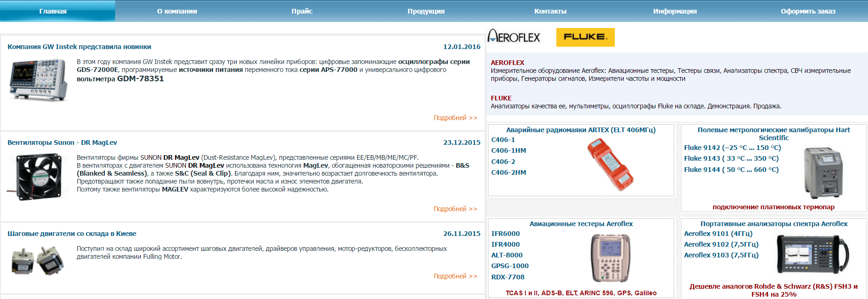Click the Aeroflex aviation tester image
Screen dimensions: 868x299
pos(610,258)
